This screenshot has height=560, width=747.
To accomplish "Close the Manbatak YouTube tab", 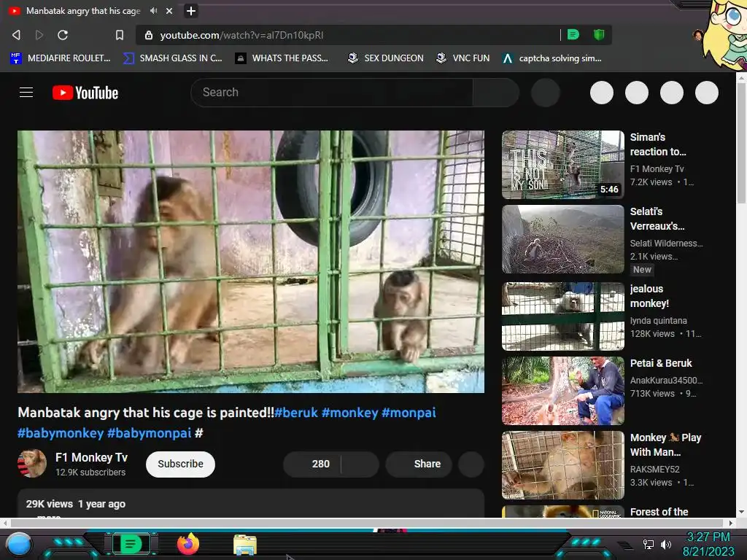I will tap(169, 10).
